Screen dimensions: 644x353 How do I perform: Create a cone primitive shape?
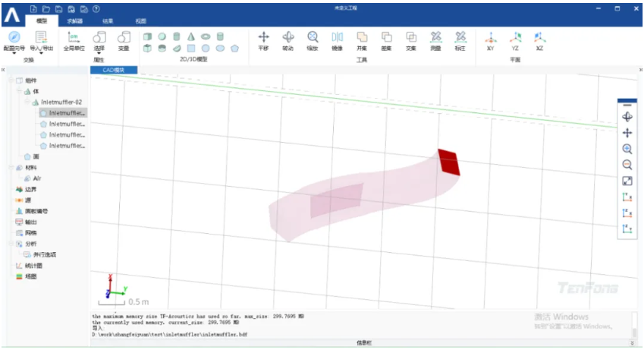tap(191, 36)
